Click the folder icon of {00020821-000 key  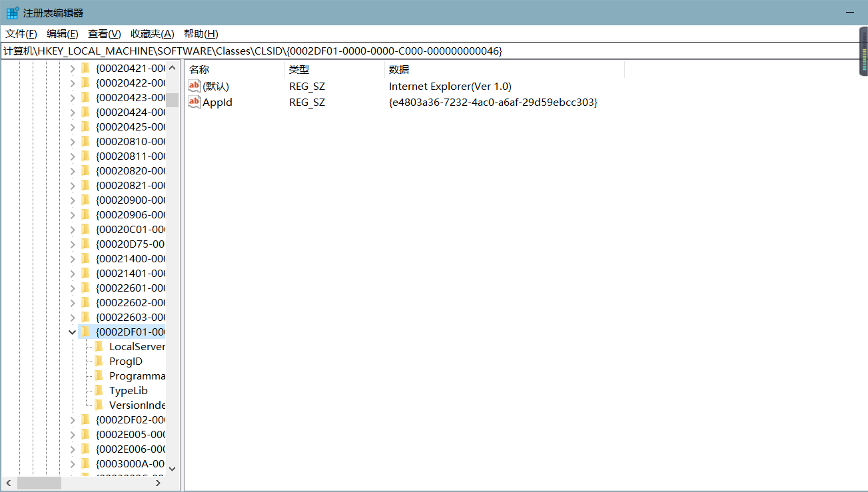point(85,185)
